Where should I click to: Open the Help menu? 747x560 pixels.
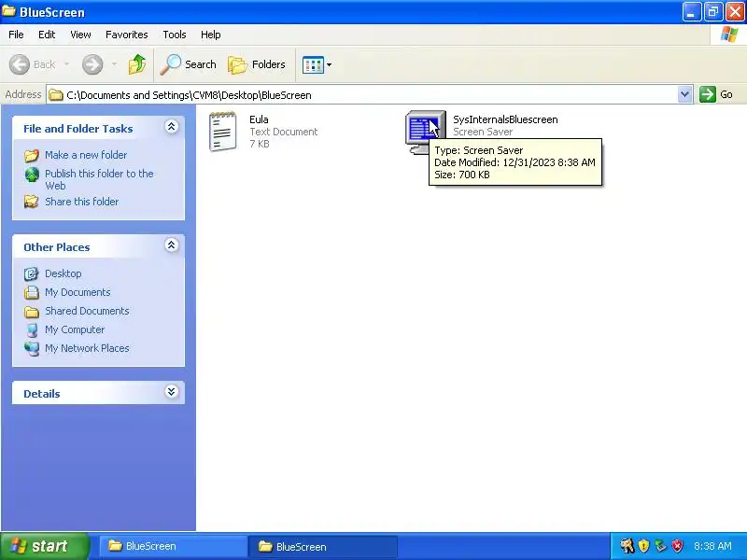[x=211, y=35]
